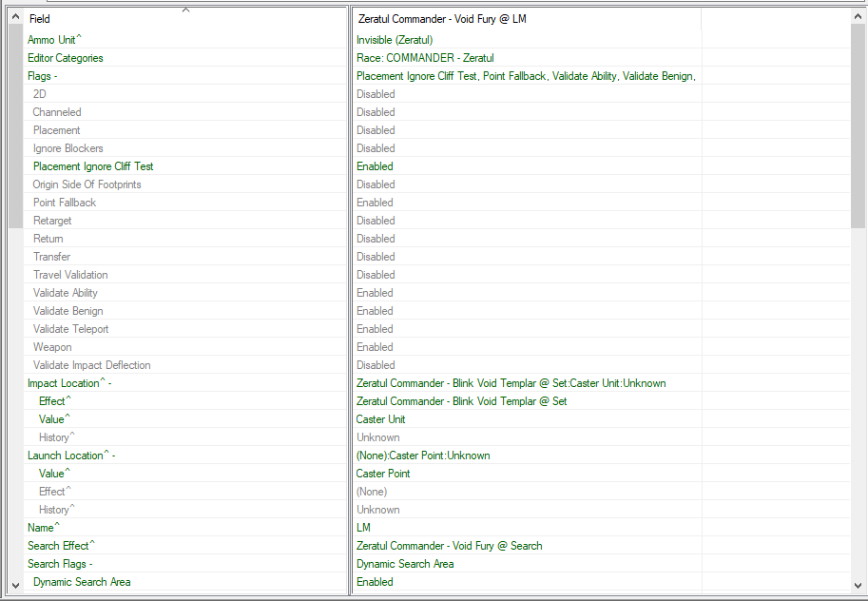
Task: Click the right pane scroll up arrow
Action: point(858,16)
